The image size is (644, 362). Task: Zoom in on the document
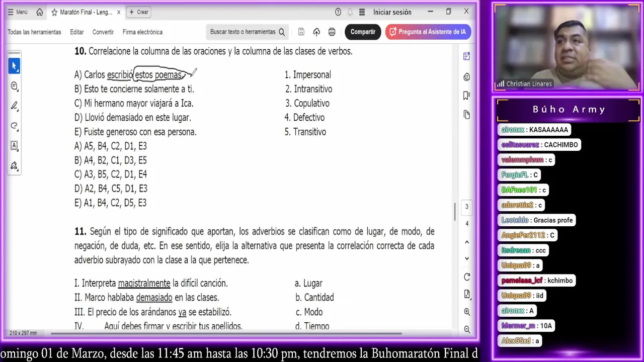click(x=466, y=312)
